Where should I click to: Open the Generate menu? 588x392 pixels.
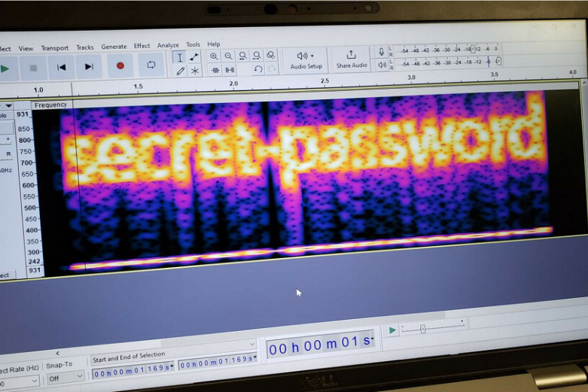[114, 47]
